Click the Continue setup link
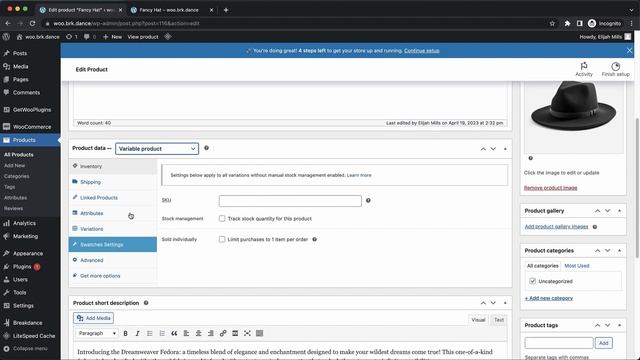Screen dimensions: 640x360 (x=422, y=51)
